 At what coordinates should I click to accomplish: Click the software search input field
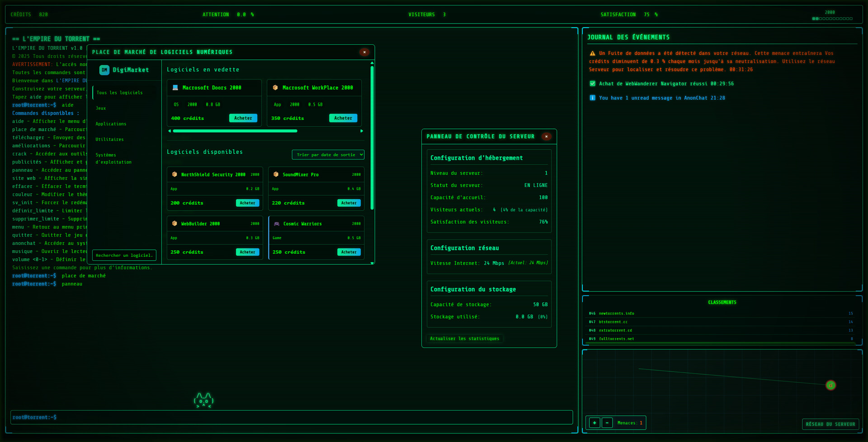click(x=124, y=255)
